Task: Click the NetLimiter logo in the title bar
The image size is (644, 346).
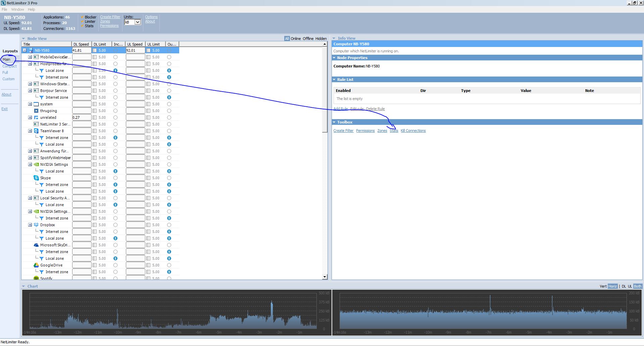Action: tap(3, 3)
